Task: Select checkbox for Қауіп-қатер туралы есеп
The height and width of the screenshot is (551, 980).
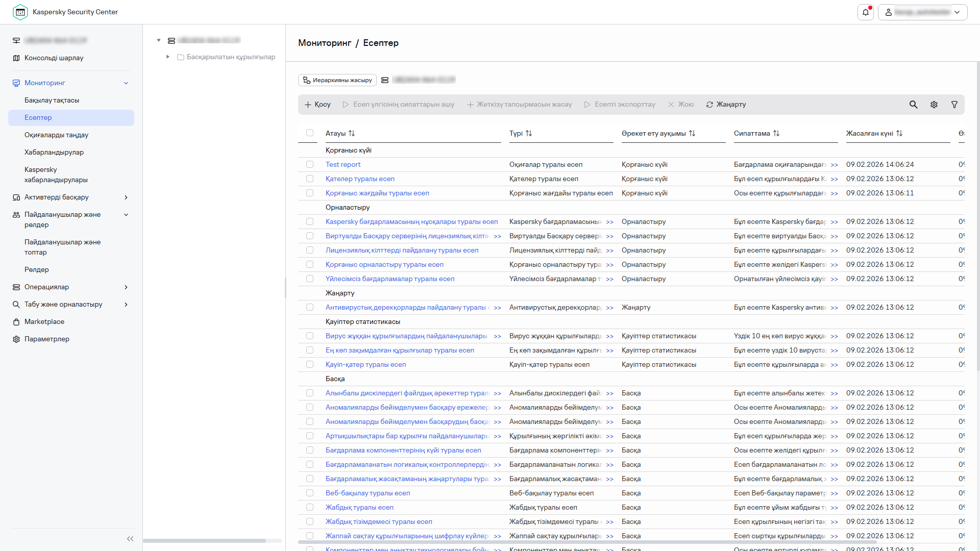Action: 310,364
